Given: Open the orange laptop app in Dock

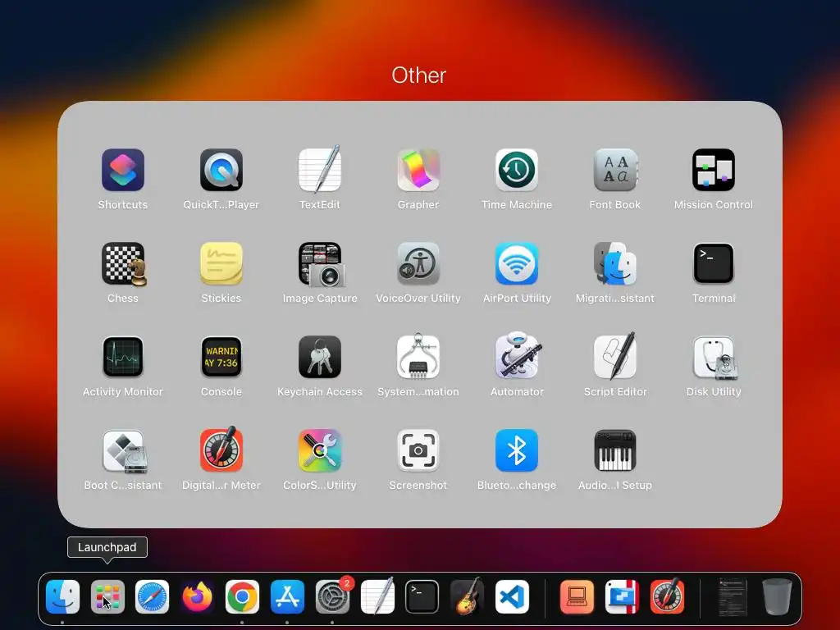Looking at the screenshot, I should click(x=577, y=597).
